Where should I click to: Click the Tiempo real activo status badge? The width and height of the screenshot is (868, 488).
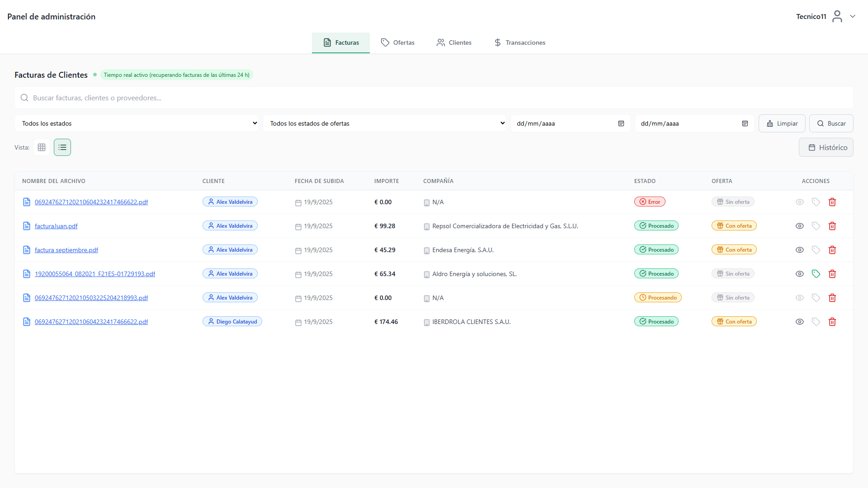pos(176,75)
